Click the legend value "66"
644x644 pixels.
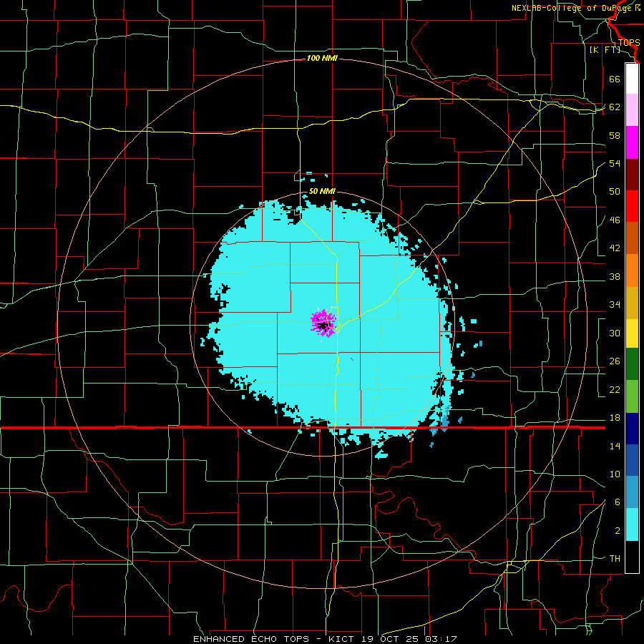tap(615, 79)
